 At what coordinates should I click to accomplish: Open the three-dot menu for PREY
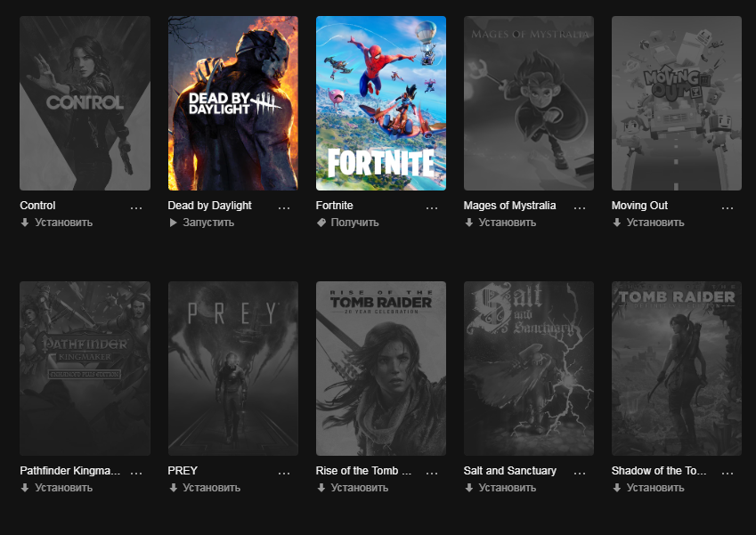pos(284,474)
